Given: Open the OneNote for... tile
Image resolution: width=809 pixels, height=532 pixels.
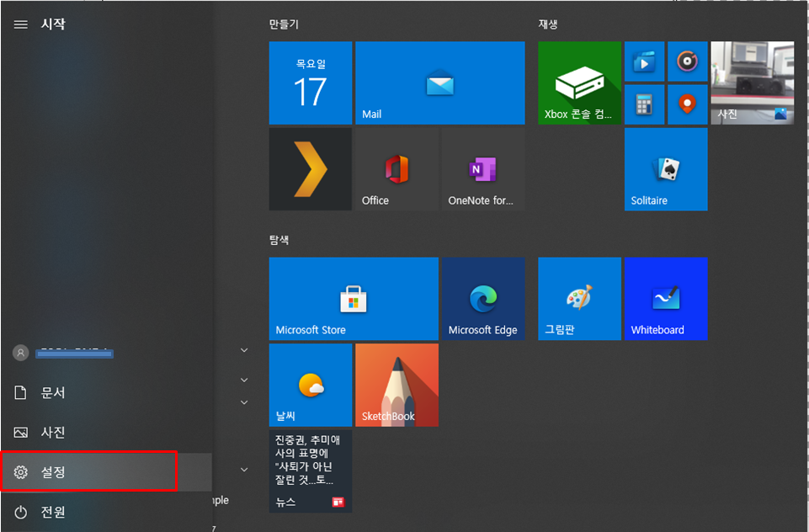Looking at the screenshot, I should (483, 169).
